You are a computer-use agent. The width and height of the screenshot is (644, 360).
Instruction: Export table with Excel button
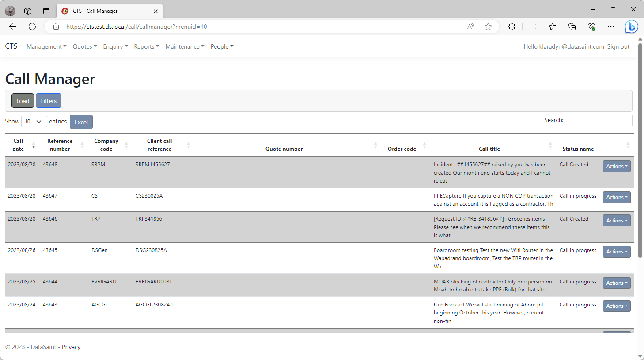(81, 122)
